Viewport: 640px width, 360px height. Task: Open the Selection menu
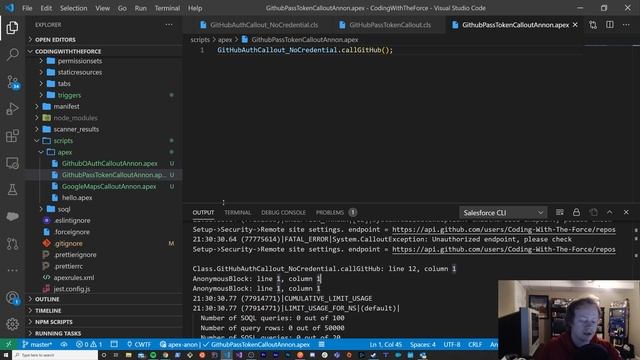click(73, 8)
